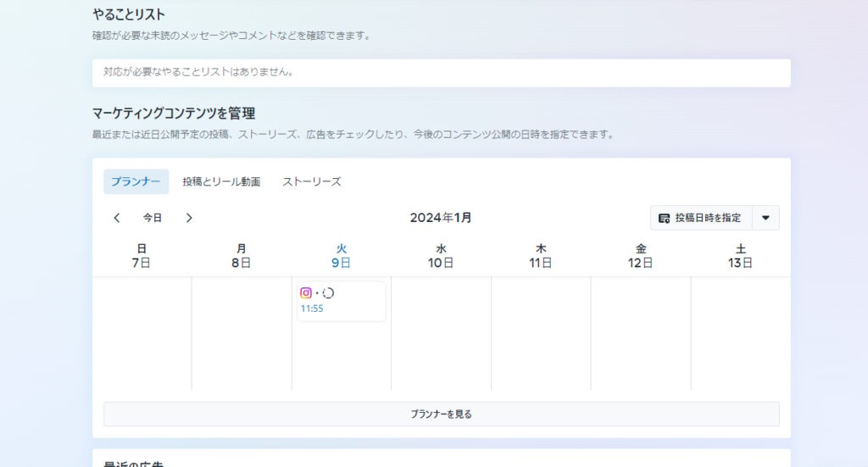Advance to next week with right chevron

click(x=189, y=218)
